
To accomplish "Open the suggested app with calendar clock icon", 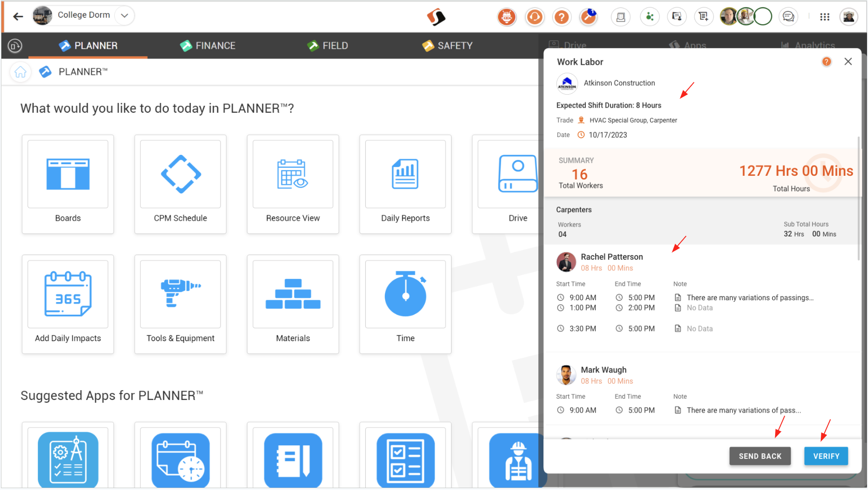I will 181,459.
